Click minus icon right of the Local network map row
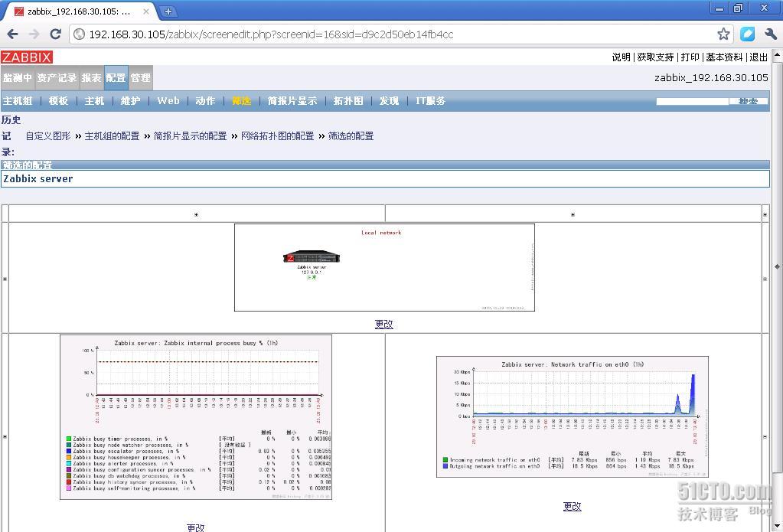Image resolution: width=783 pixels, height=532 pixels. pos(765,279)
